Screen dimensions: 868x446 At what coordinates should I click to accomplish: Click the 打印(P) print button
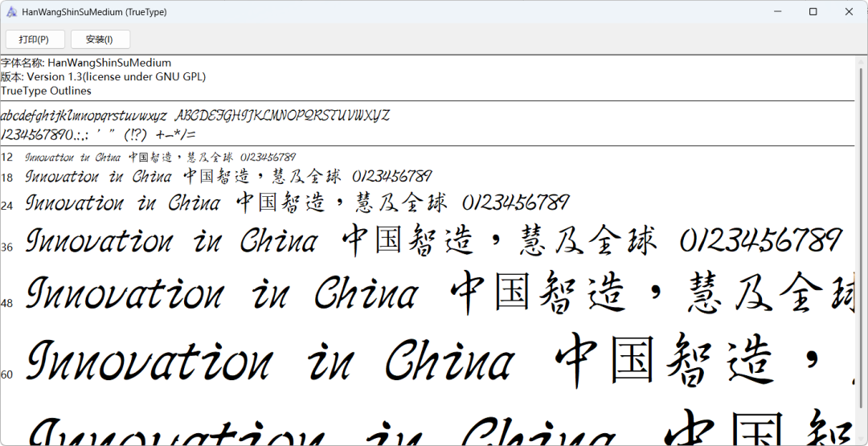pos(35,39)
